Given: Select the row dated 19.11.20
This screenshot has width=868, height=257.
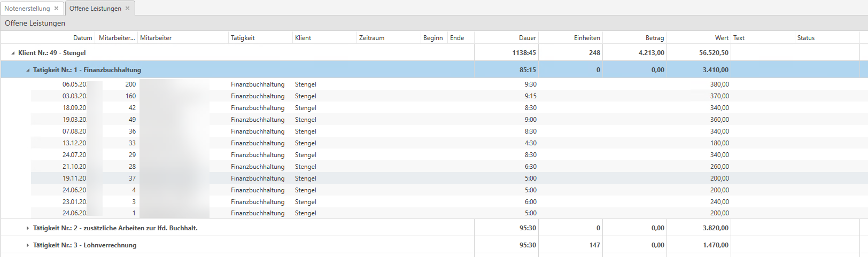Looking at the screenshot, I should tap(74, 178).
